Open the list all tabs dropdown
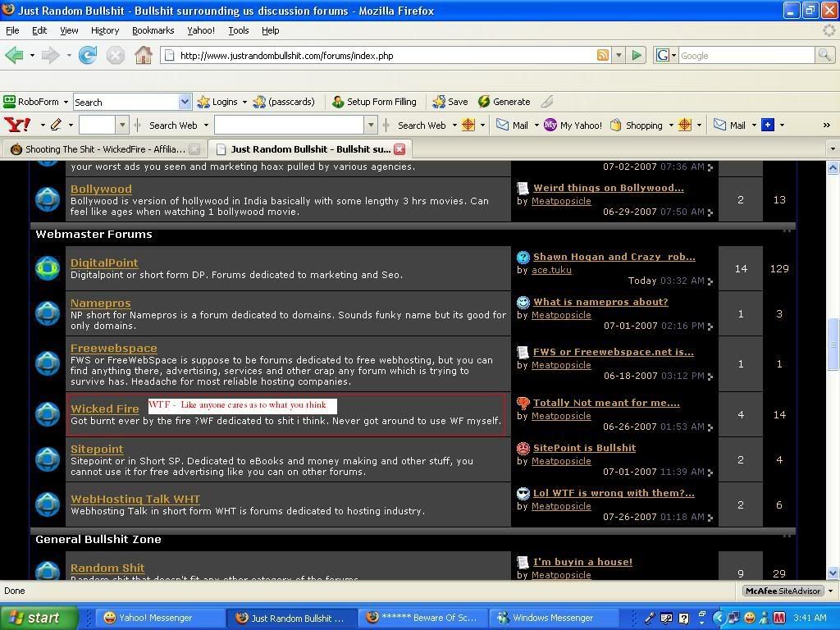 tap(832, 149)
